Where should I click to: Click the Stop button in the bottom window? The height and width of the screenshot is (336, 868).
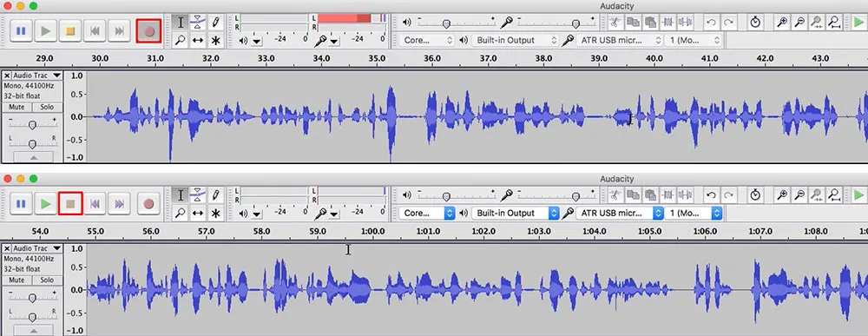(x=70, y=204)
